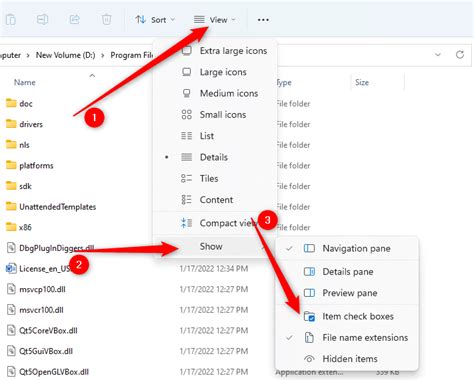Select Qt5CoreVBox.dll file
The height and width of the screenshot is (380, 474).
[42, 331]
